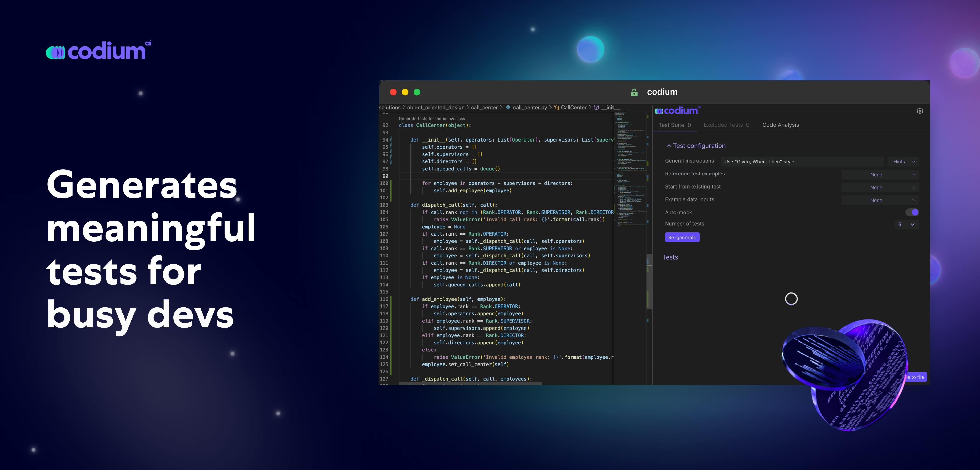Click the codium logo in the side panel
Image resolution: width=980 pixels, height=470 pixels.
tap(677, 110)
